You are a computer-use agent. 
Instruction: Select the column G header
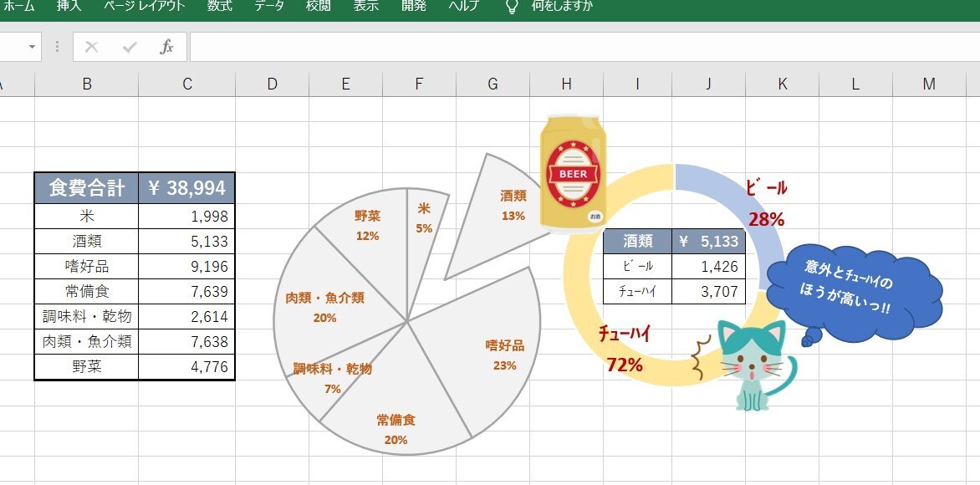click(493, 84)
